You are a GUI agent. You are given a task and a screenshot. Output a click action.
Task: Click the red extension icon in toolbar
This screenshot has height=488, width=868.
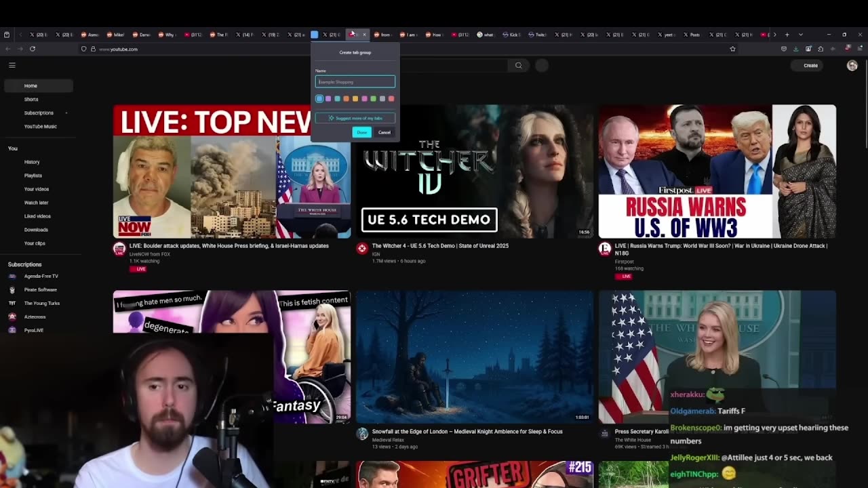847,48
